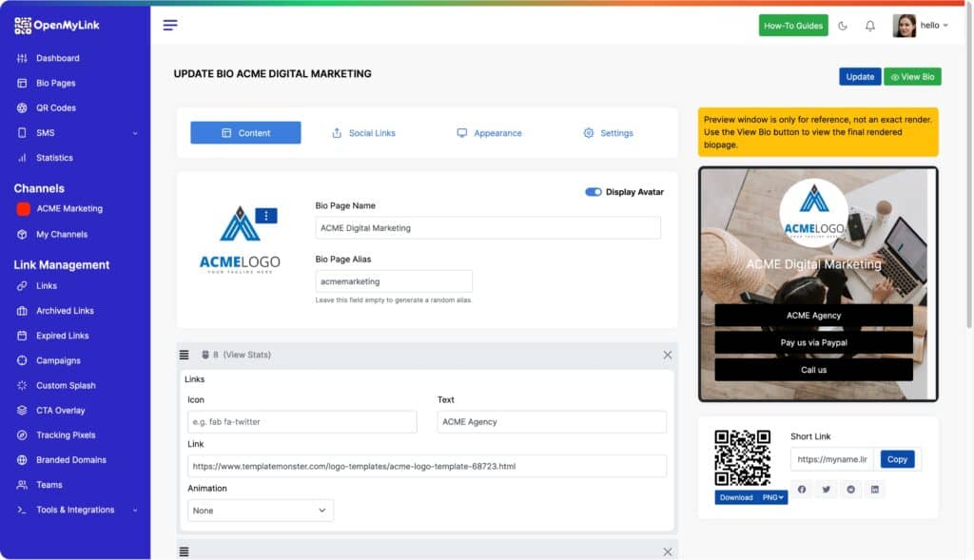Open Statistics page
This screenshot has width=974, height=560.
54,158
